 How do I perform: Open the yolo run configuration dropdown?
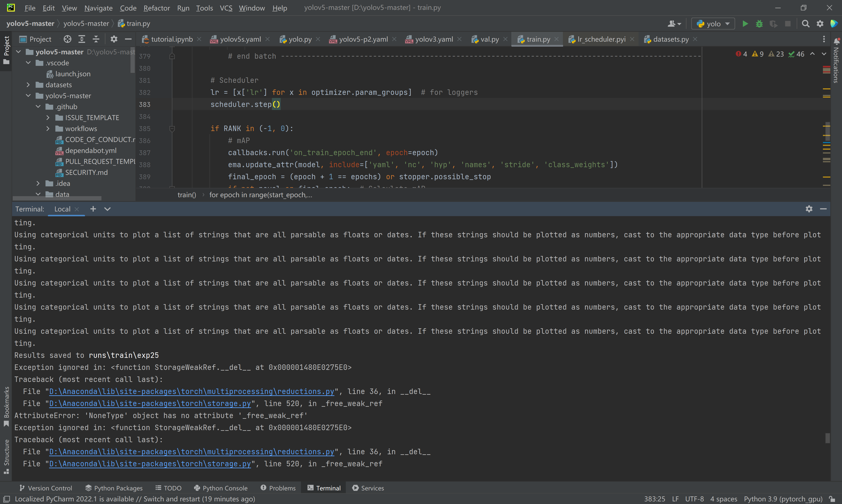(x=713, y=24)
